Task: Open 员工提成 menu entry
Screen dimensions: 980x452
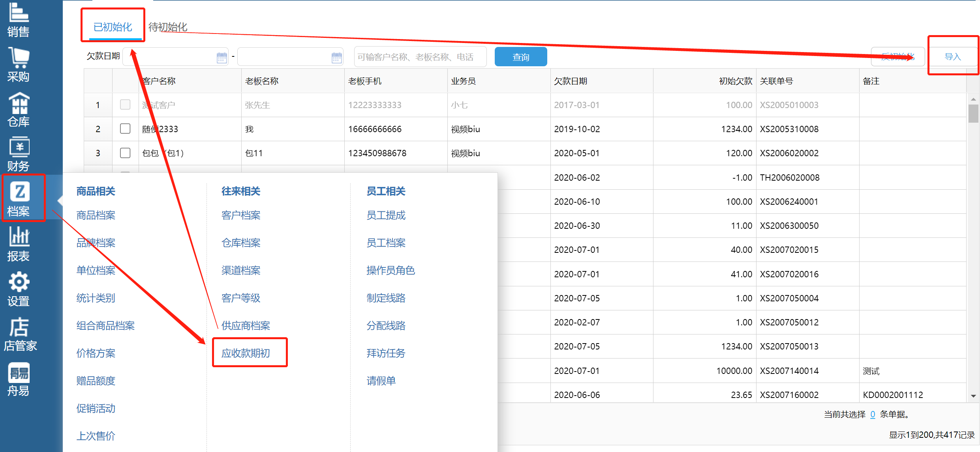Action: click(386, 215)
